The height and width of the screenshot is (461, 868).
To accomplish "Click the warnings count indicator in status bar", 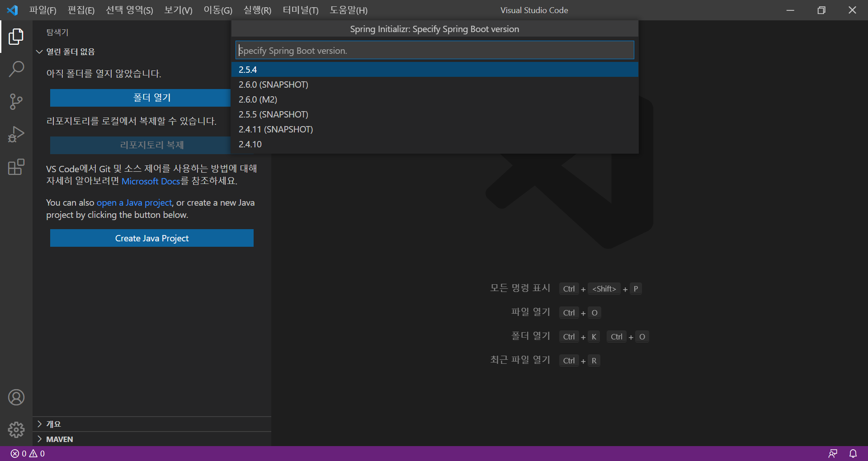I will tap(37, 453).
